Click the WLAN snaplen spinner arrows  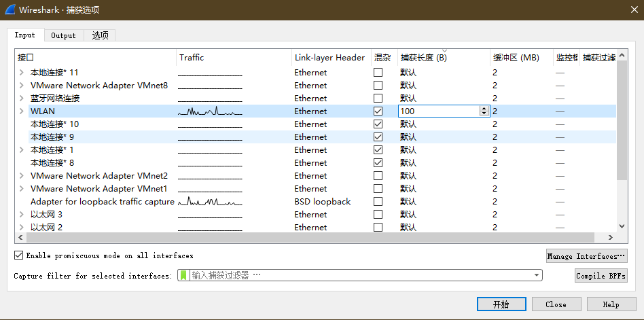point(484,111)
